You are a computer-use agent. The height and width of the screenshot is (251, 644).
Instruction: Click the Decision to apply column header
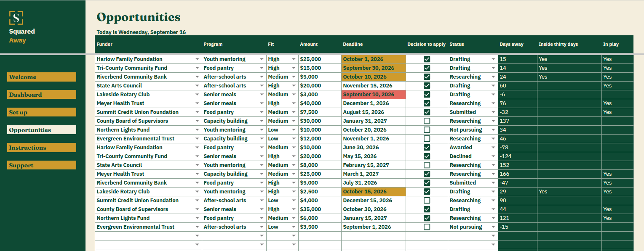click(426, 44)
